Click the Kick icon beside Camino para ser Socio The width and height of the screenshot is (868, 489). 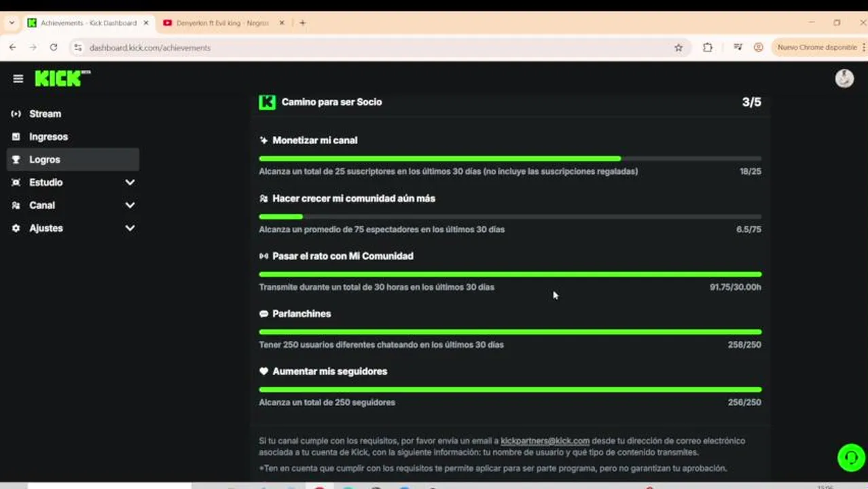[x=267, y=102]
